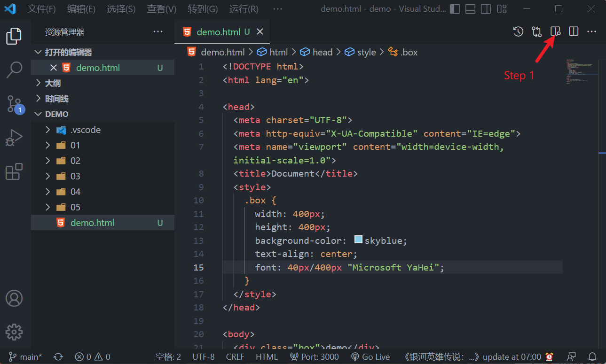Click the notifications bell
This screenshot has width=606, height=364.
(x=592, y=356)
